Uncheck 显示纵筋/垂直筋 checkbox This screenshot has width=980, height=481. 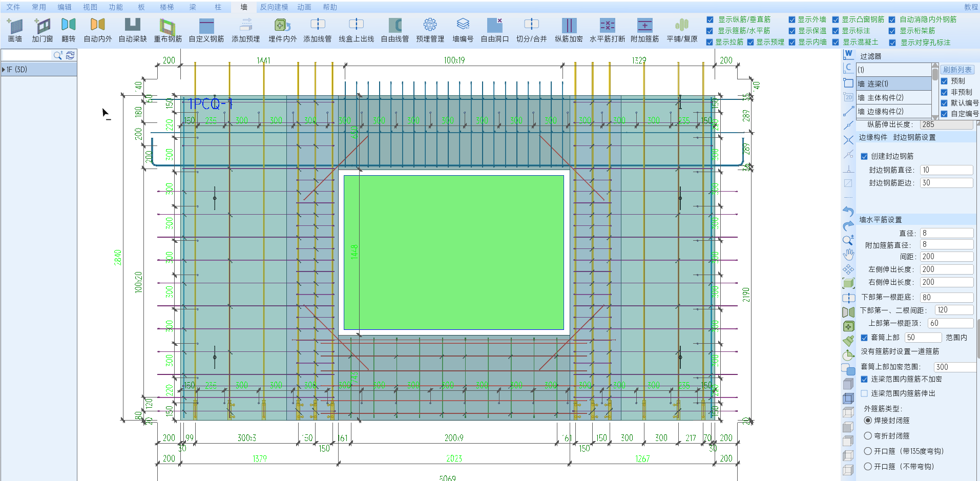click(x=710, y=19)
